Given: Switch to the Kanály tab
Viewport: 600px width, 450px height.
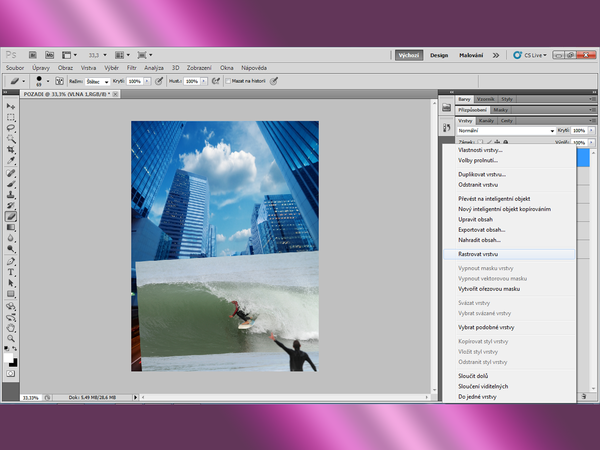Looking at the screenshot, I should point(486,120).
